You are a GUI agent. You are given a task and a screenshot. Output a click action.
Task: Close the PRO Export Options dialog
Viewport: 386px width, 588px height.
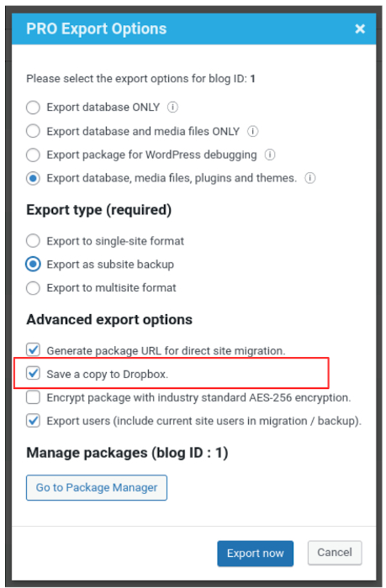pos(360,29)
